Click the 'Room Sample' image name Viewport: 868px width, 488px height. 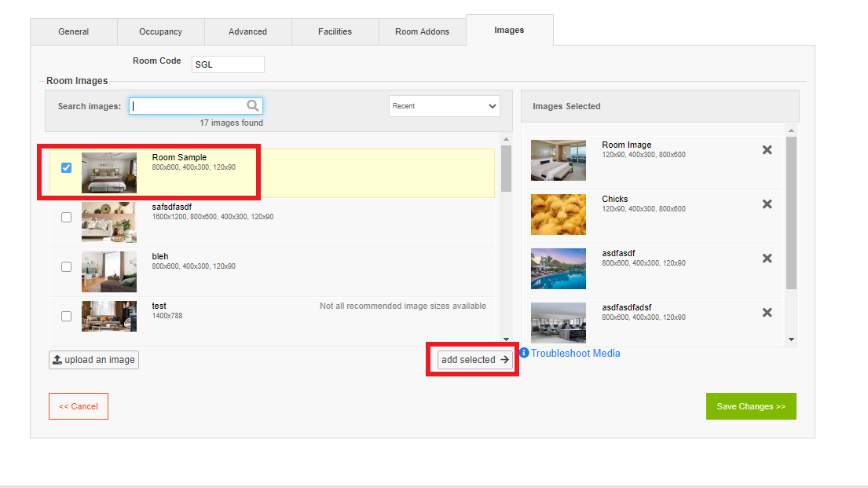coord(179,157)
